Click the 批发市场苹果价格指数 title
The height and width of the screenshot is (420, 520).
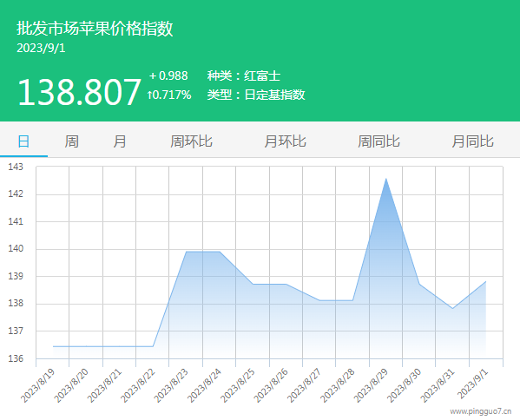pos(95,28)
